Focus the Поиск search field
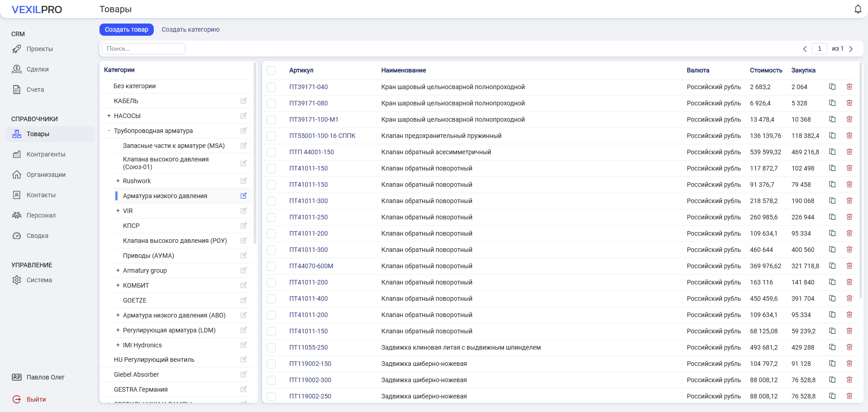 point(143,49)
